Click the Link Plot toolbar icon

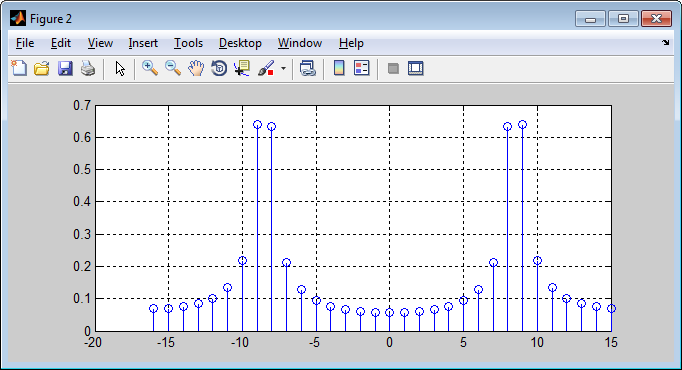coord(308,68)
